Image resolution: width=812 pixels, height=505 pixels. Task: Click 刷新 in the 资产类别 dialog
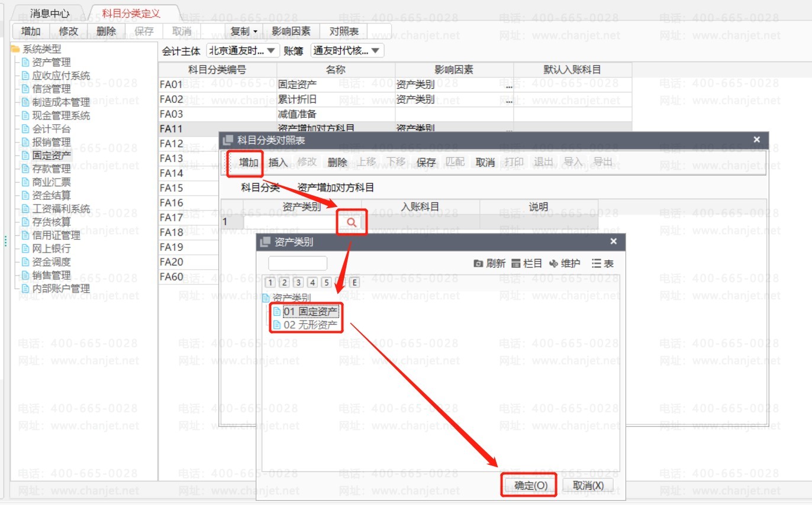[489, 264]
